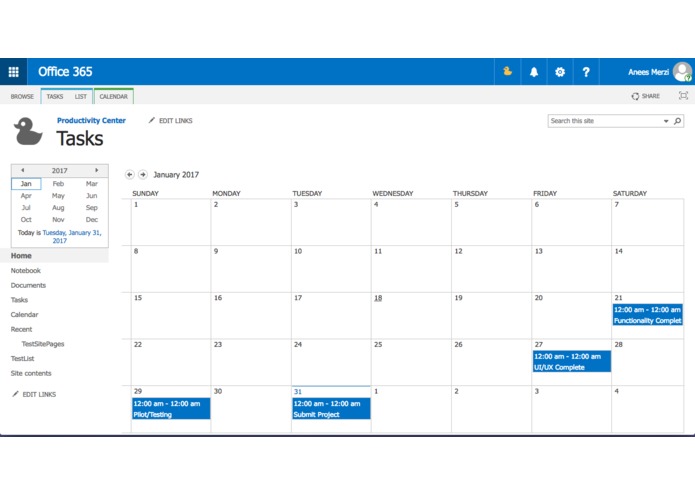Open the Functionality Complete event on the 21st

click(x=648, y=315)
